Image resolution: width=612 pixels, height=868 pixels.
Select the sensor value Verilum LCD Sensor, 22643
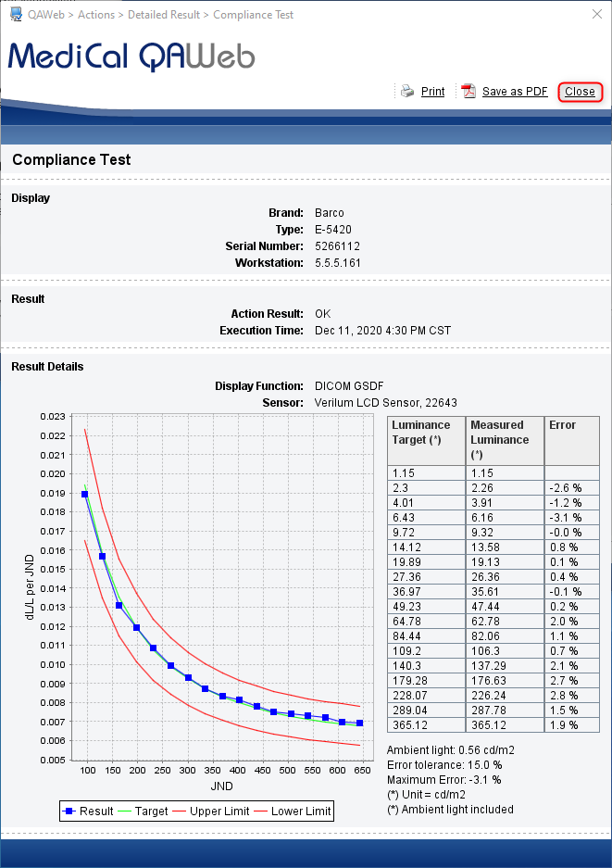386,403
